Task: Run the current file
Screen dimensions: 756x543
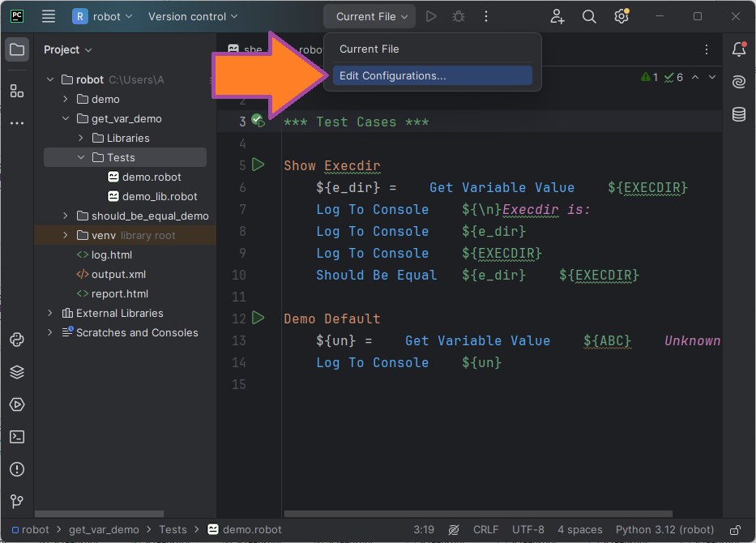Action: 431,16
